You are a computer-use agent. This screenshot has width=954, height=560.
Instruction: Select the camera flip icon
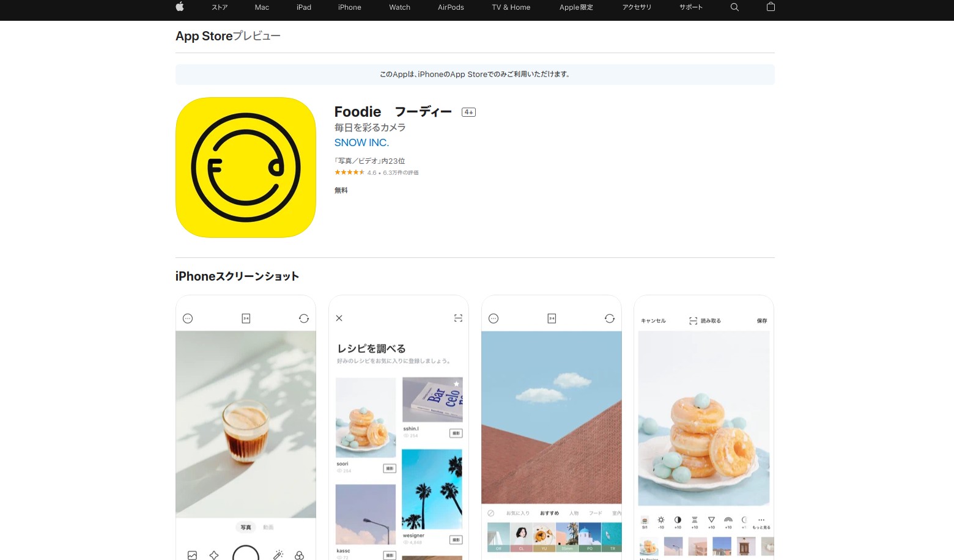(303, 319)
